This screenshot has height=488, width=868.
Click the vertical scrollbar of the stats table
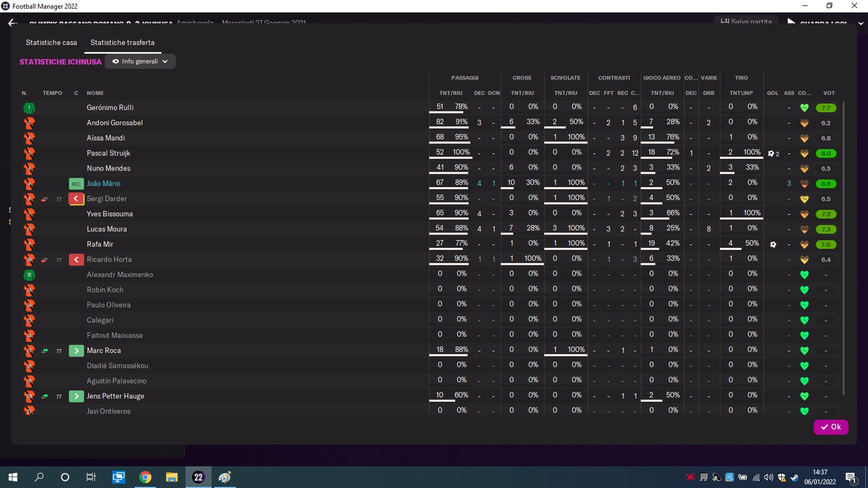click(x=844, y=248)
